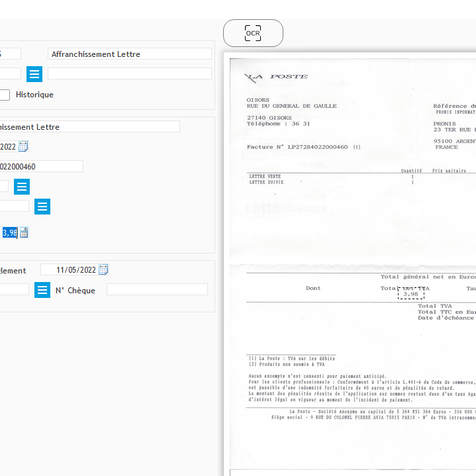
Task: Click the dashed 3,98 box on the scanned invoice
Action: tap(410, 293)
